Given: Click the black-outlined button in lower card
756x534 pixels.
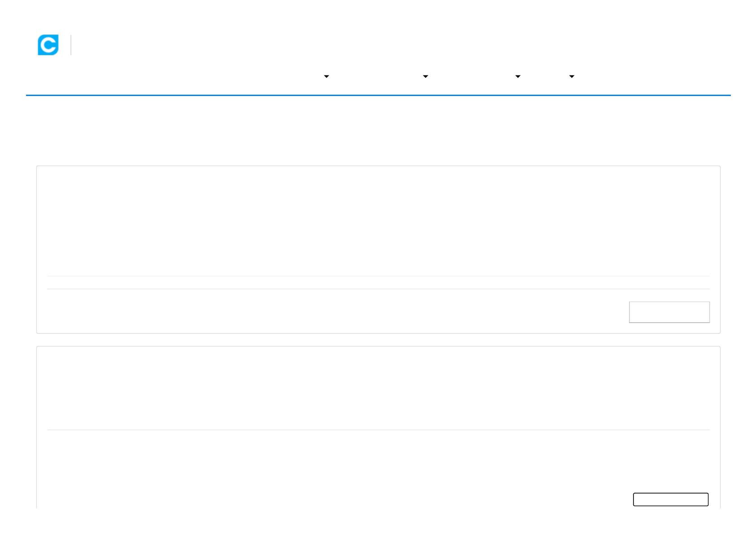Looking at the screenshot, I should click(x=671, y=499).
